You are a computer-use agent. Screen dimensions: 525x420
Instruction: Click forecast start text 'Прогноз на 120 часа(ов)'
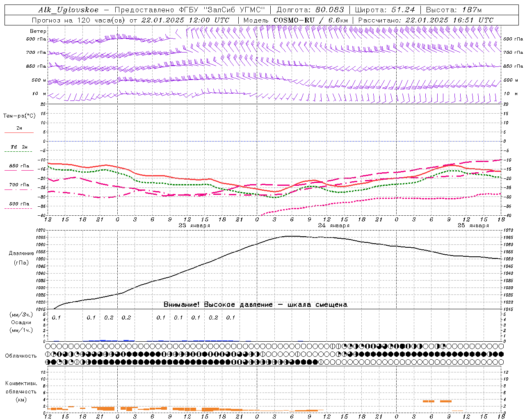tap(79, 20)
